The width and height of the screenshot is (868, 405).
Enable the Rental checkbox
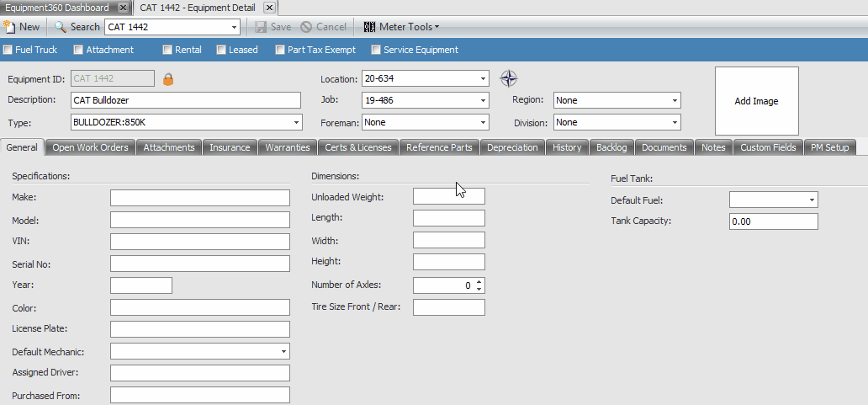point(167,50)
